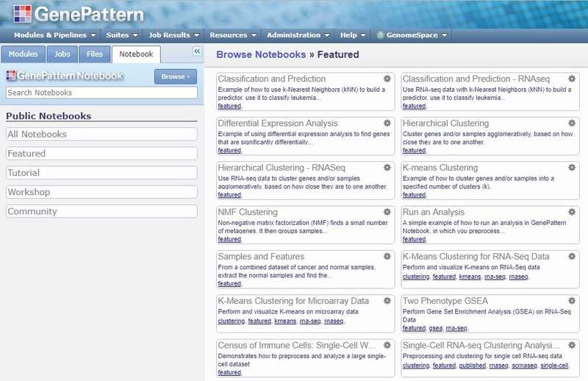The image size is (588, 381).
Task: Click rna-seq tag under Two Phenotype GSEA
Action: coord(456,328)
